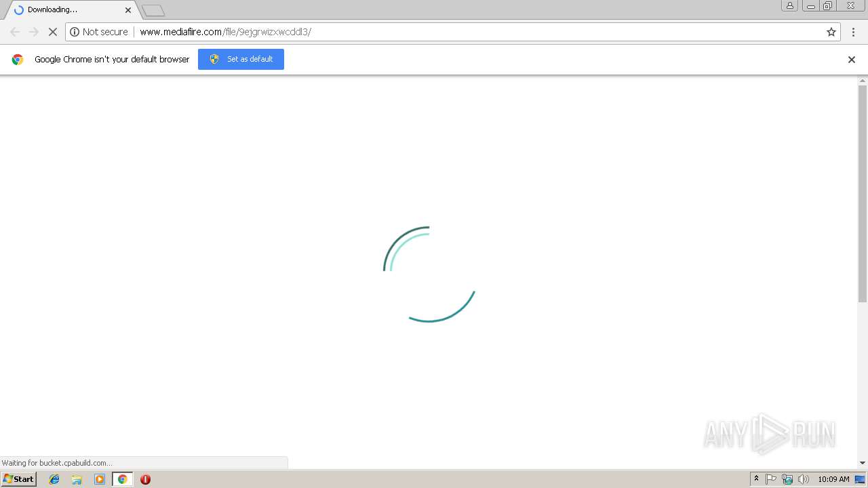Open the network tray icon

click(787, 479)
